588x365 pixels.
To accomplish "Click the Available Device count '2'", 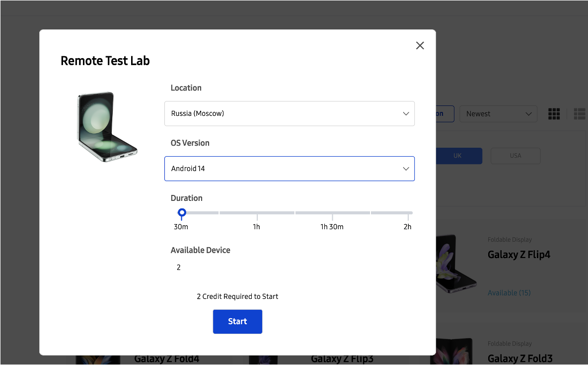I will (178, 268).
